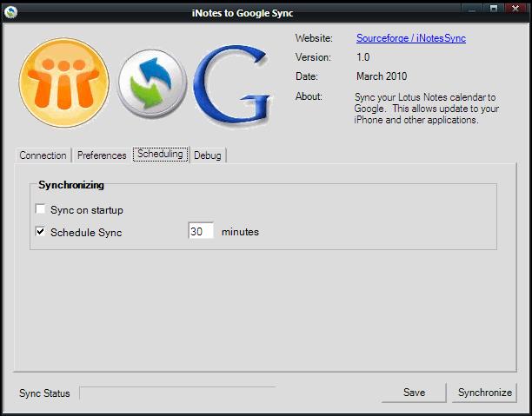Click the 'minutes' label text

pos(240,232)
